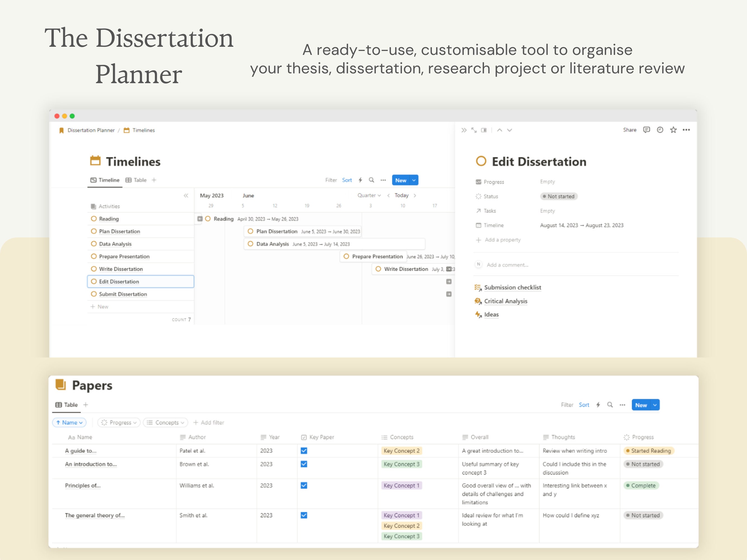Expand Edit Dissertation to full page

474,130
